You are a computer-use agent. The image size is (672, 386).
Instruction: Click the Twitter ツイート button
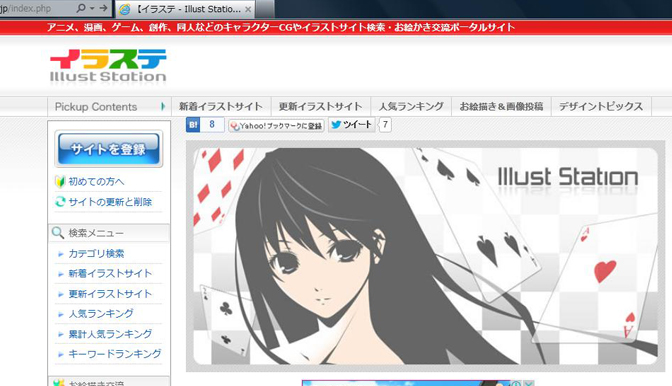[x=351, y=125]
